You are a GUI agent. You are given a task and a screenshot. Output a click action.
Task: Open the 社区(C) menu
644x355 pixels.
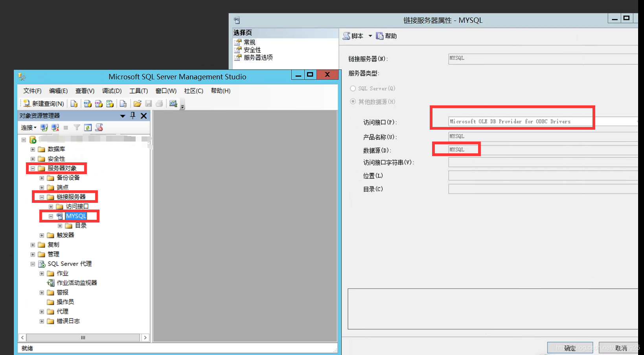(193, 91)
